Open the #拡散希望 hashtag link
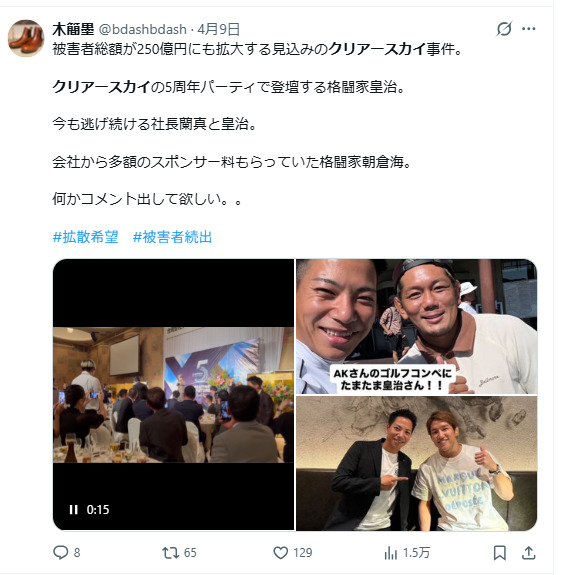569x575 pixels. [x=85, y=237]
